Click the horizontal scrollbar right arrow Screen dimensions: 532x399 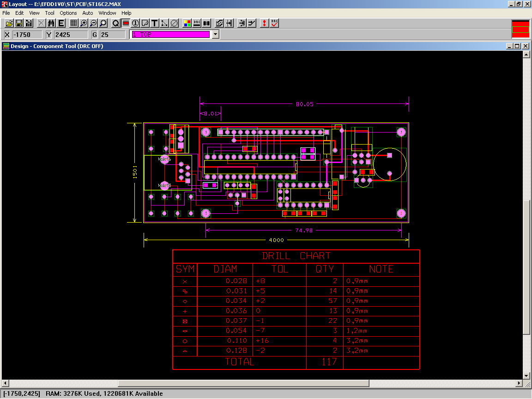(519, 383)
